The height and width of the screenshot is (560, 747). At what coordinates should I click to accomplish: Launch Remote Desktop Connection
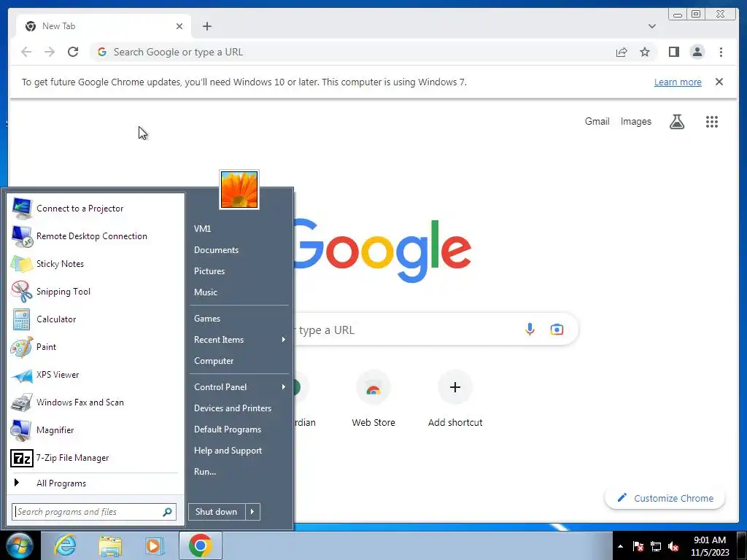click(x=96, y=236)
